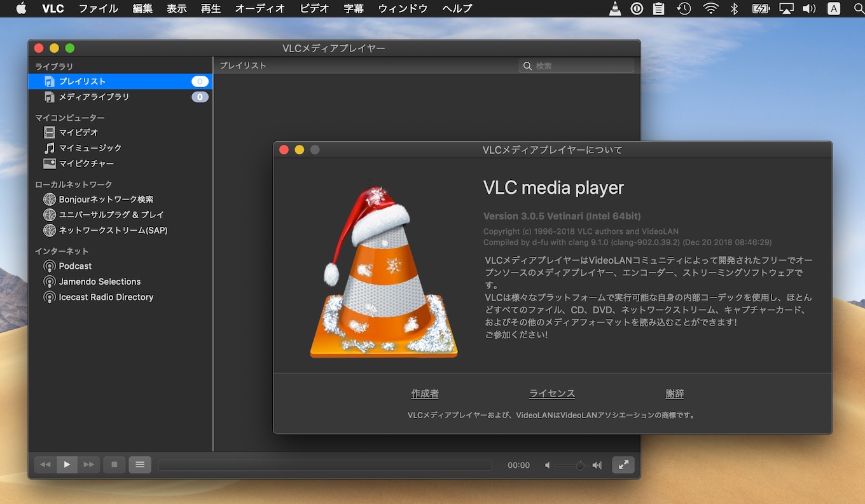This screenshot has width=865, height=504.
Task: Open マイミュージック in the sidebar
Action: pyautogui.click(x=90, y=148)
